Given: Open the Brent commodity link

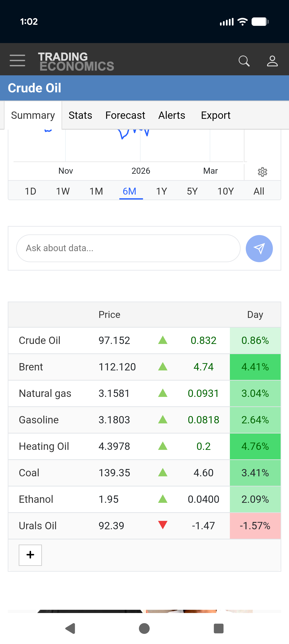Looking at the screenshot, I should 31,367.
